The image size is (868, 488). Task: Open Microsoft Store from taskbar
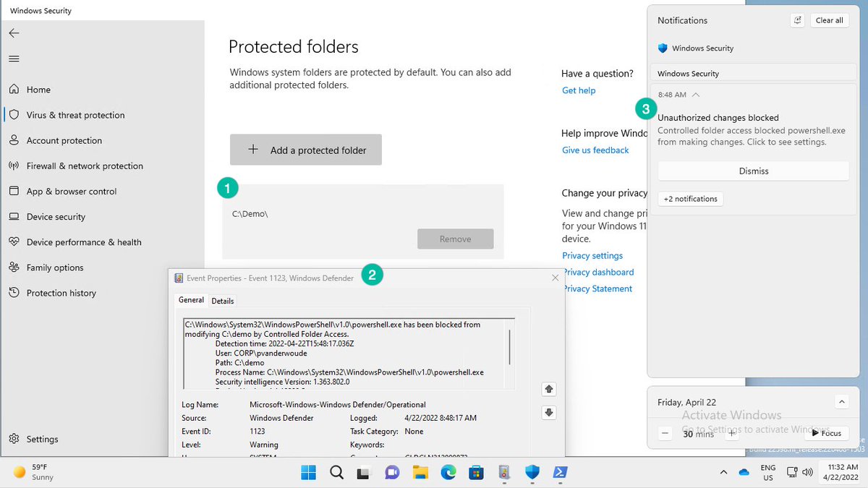(476, 472)
